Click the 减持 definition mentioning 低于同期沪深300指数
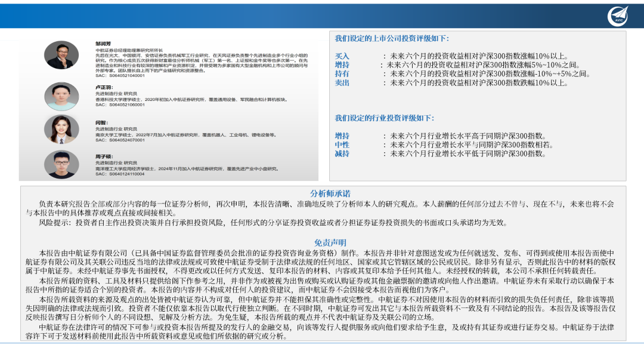Viewport: 644px width, 363px height. (468, 154)
